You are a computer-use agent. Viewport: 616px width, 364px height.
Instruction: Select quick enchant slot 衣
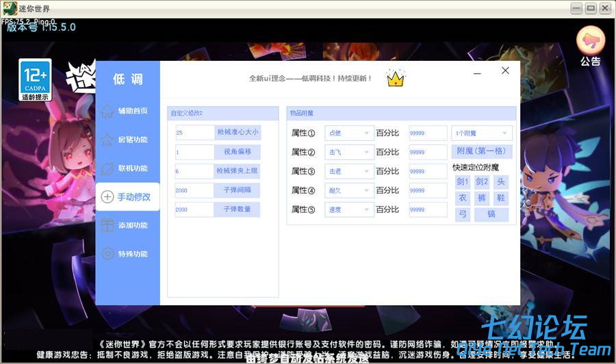pyautogui.click(x=463, y=198)
